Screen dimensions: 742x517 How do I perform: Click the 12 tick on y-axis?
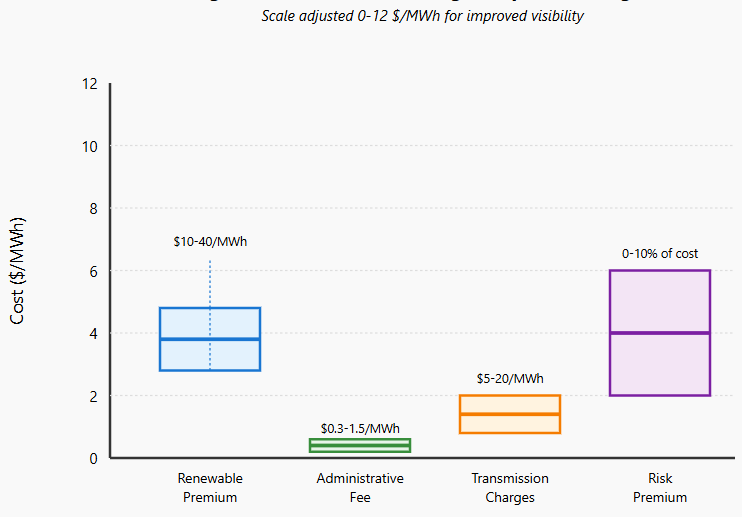[90, 84]
